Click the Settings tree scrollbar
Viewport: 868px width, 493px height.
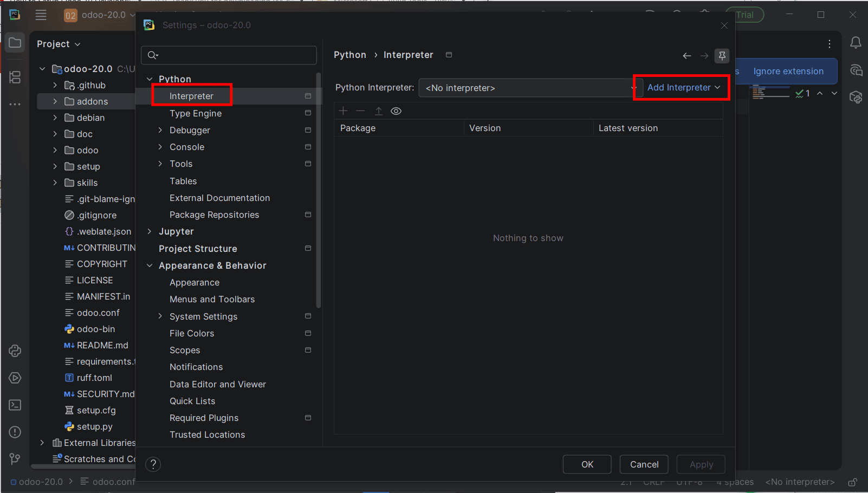click(x=319, y=190)
